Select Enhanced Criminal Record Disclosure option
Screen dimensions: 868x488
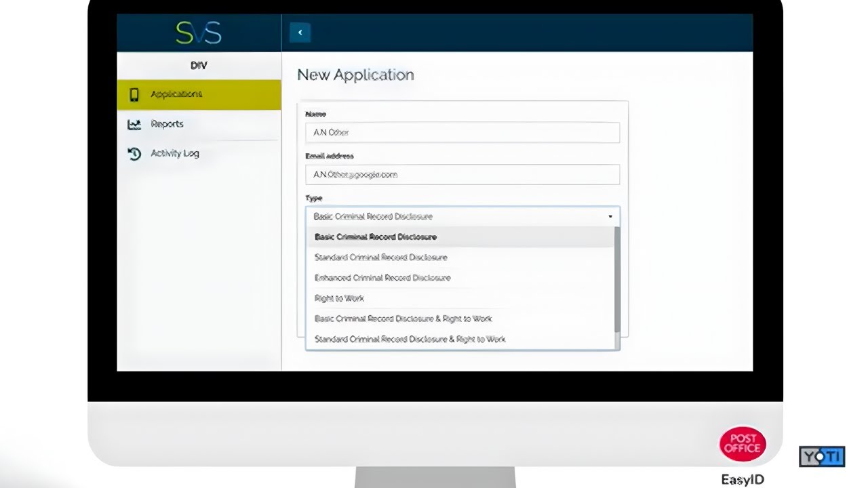[x=460, y=278]
